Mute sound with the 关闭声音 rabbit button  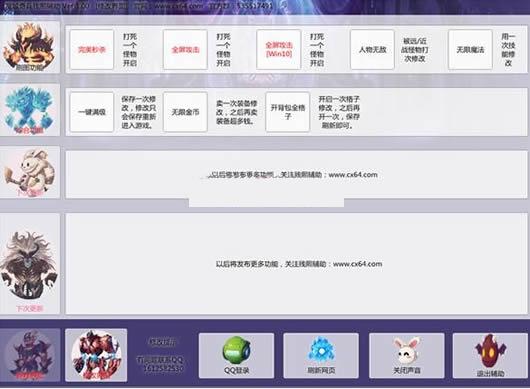point(407,355)
